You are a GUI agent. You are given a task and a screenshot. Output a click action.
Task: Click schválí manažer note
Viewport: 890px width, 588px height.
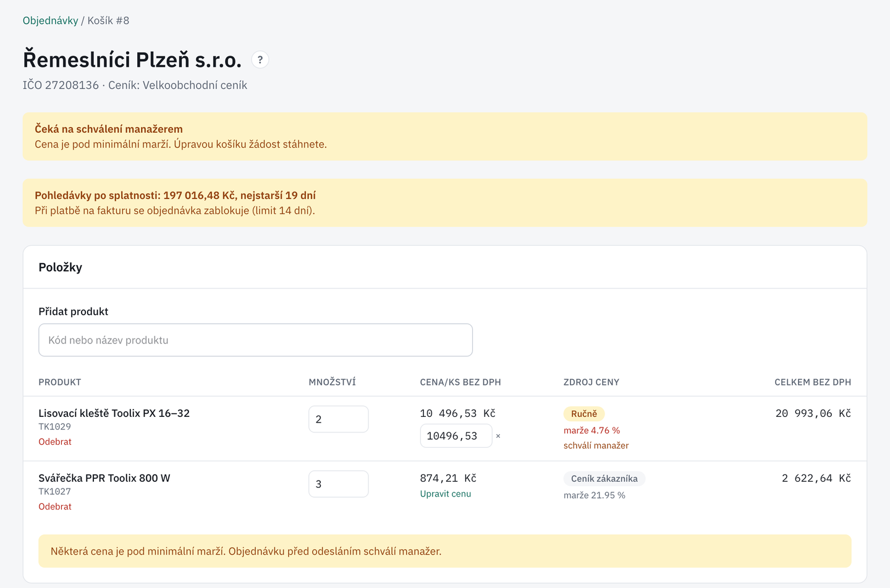(596, 445)
